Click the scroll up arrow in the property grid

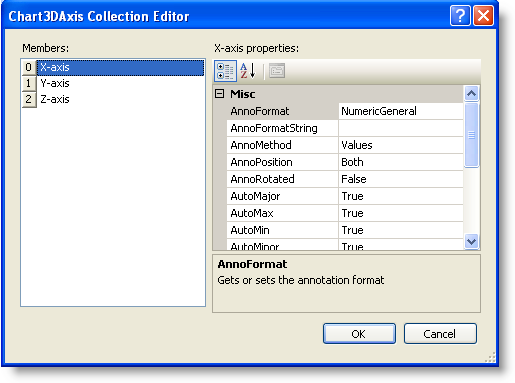[x=471, y=94]
